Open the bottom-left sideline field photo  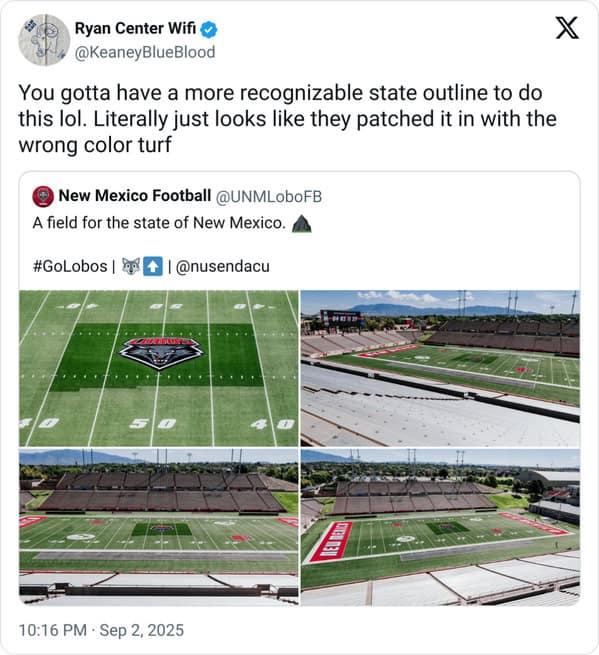[159, 527]
